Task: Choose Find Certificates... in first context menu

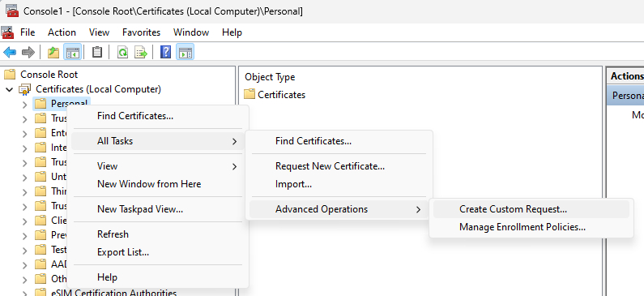Action: tap(158, 116)
